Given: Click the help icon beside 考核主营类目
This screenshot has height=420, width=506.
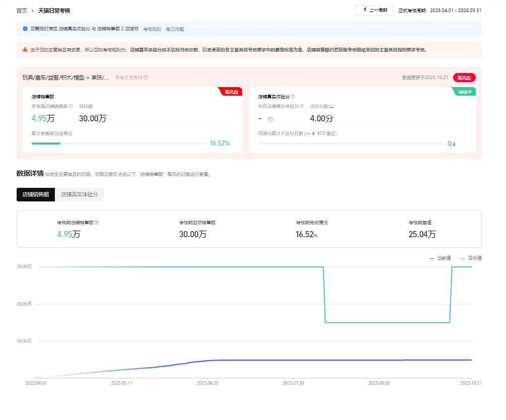Looking at the screenshot, I should point(146,78).
